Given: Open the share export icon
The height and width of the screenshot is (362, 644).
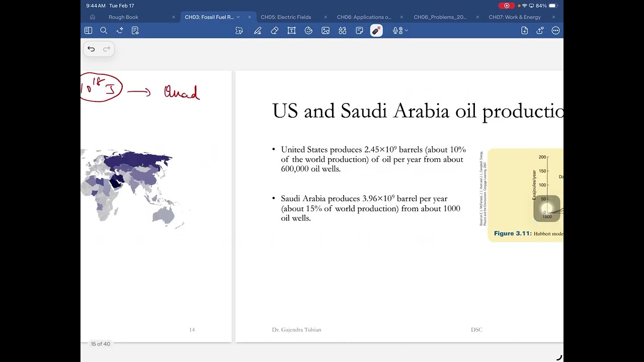Looking at the screenshot, I should [x=540, y=31].
